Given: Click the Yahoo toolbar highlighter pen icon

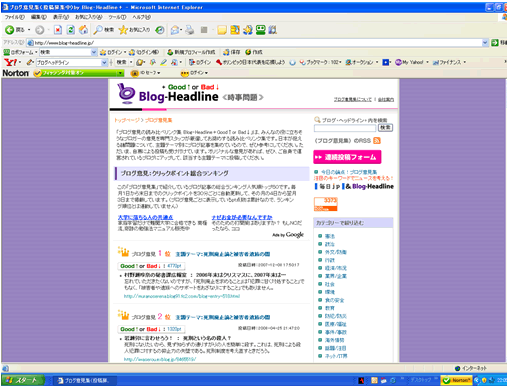Looking at the screenshot, I should [x=163, y=62].
